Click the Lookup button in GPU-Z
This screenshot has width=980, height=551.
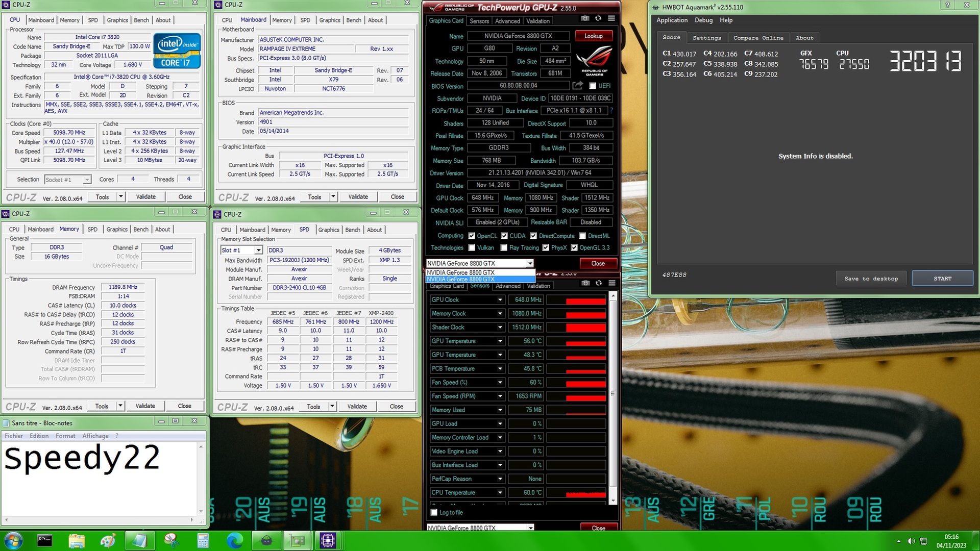[x=594, y=36]
